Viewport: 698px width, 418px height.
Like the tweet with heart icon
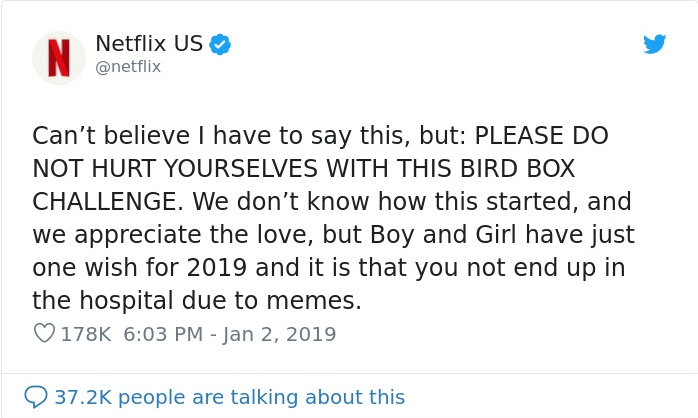(44, 334)
